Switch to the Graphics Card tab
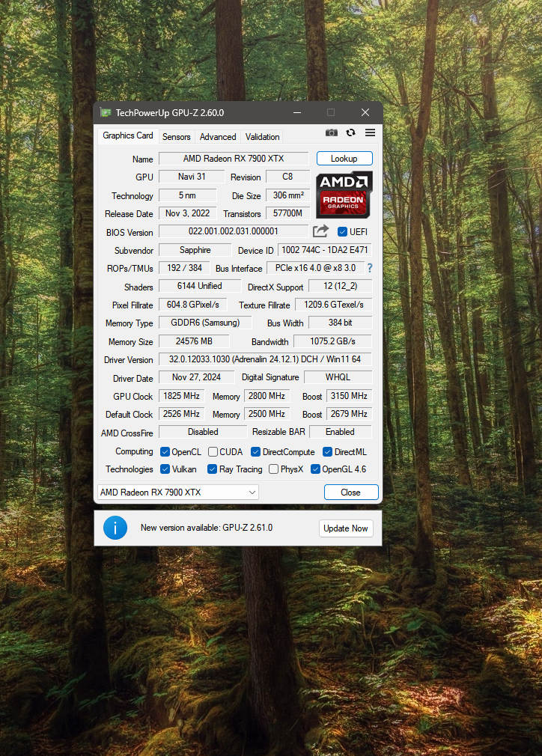This screenshot has width=542, height=756. tap(128, 135)
